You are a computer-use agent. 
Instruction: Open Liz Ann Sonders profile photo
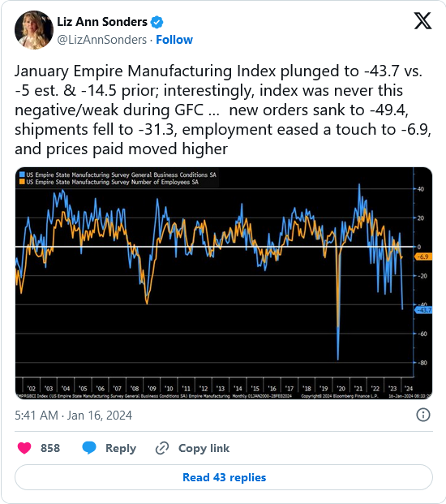click(x=34, y=30)
